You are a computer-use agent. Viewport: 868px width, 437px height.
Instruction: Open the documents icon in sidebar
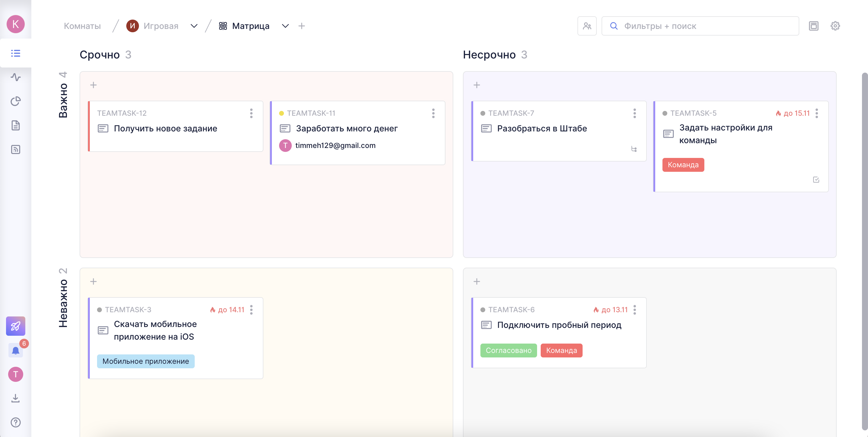15,125
